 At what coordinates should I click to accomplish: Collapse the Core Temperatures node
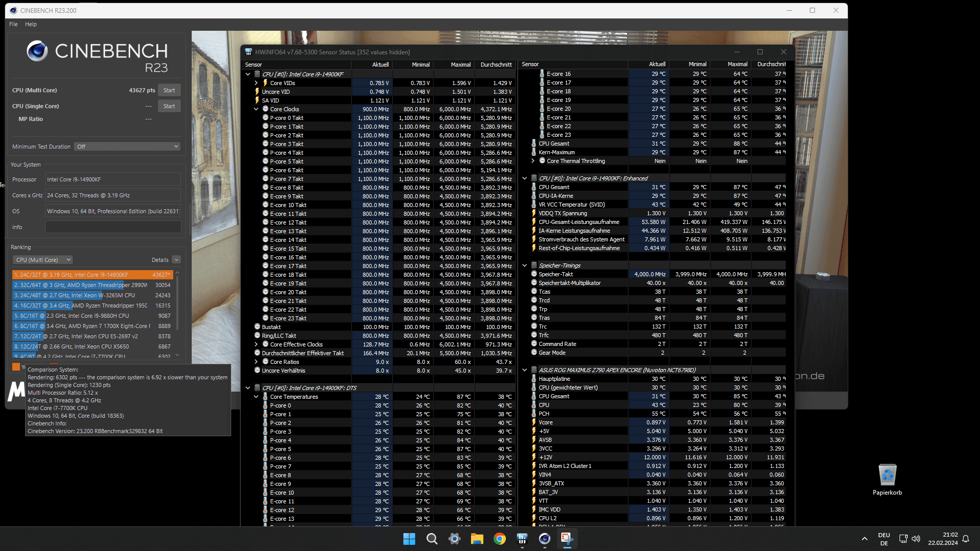(x=256, y=397)
